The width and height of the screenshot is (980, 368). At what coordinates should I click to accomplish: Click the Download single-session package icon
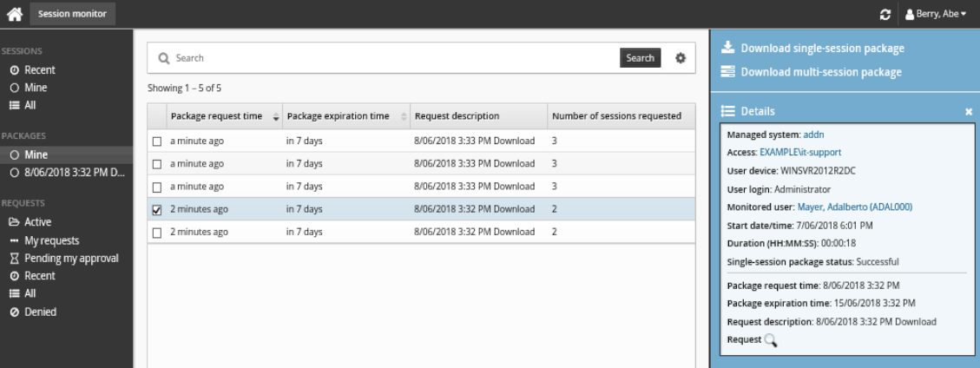pos(728,48)
